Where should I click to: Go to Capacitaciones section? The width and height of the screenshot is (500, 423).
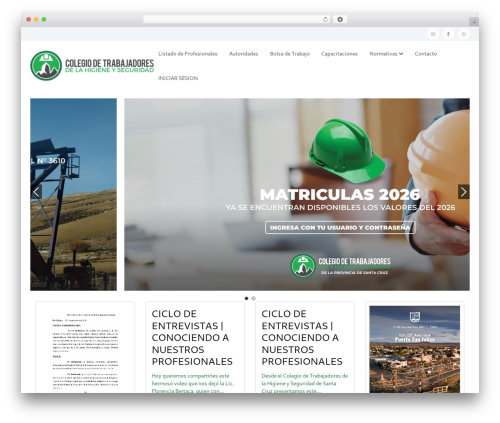(x=339, y=54)
